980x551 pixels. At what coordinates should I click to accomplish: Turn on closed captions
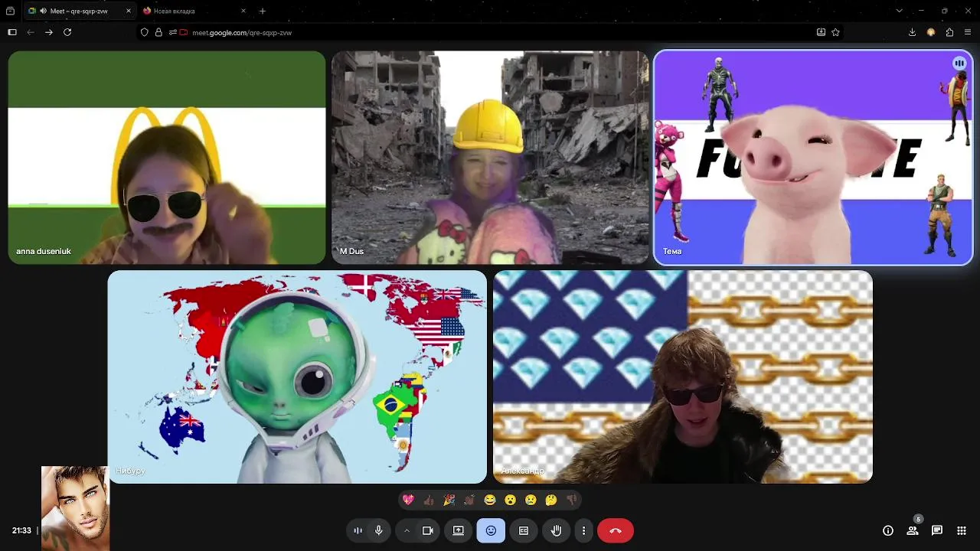(x=524, y=530)
